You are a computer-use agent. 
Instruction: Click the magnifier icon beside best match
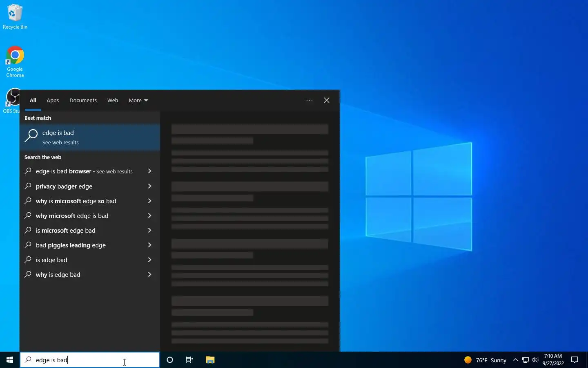tap(31, 136)
